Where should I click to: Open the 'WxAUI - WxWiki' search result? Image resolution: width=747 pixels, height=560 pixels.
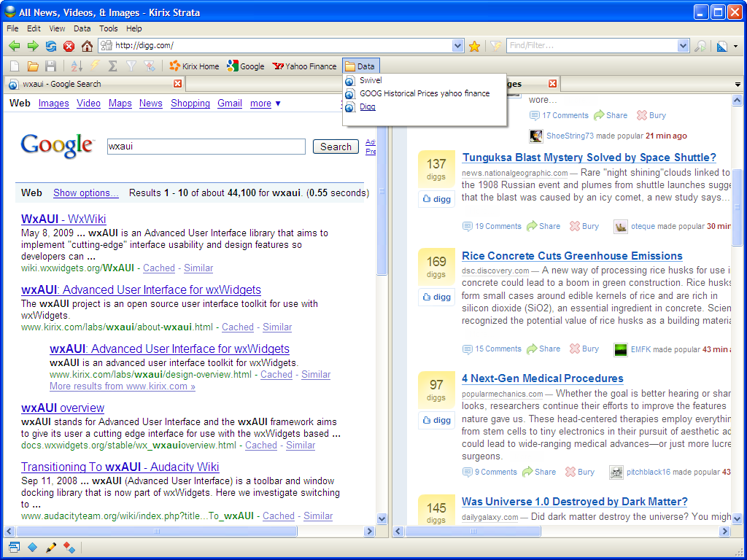(63, 219)
